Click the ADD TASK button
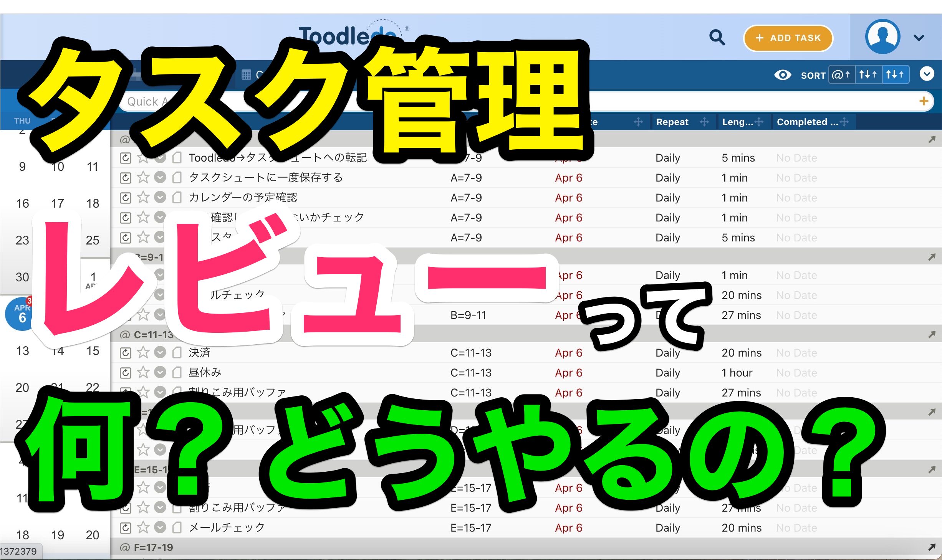Image resolution: width=942 pixels, height=560 pixels. tap(788, 38)
